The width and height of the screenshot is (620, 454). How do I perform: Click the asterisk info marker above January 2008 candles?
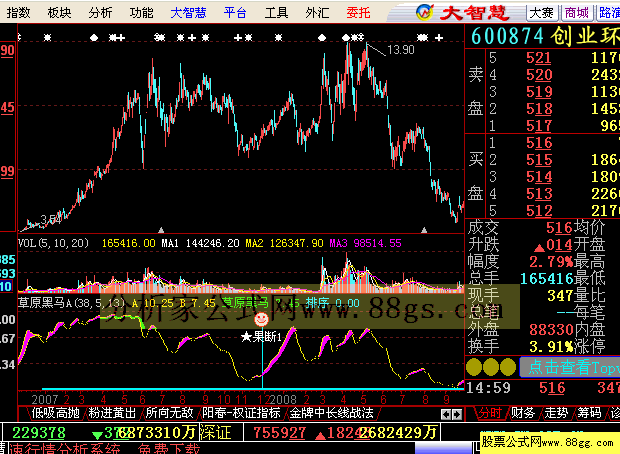[278, 38]
